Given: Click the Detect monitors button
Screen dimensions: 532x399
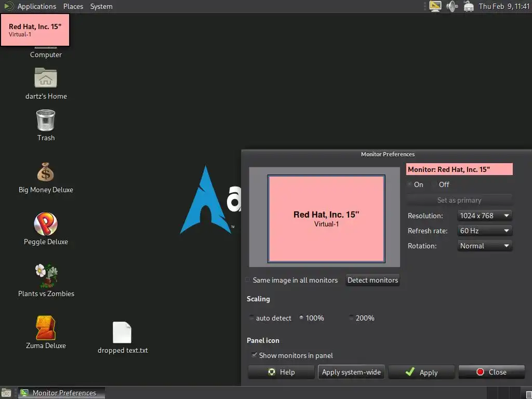Looking at the screenshot, I should coord(373,280).
